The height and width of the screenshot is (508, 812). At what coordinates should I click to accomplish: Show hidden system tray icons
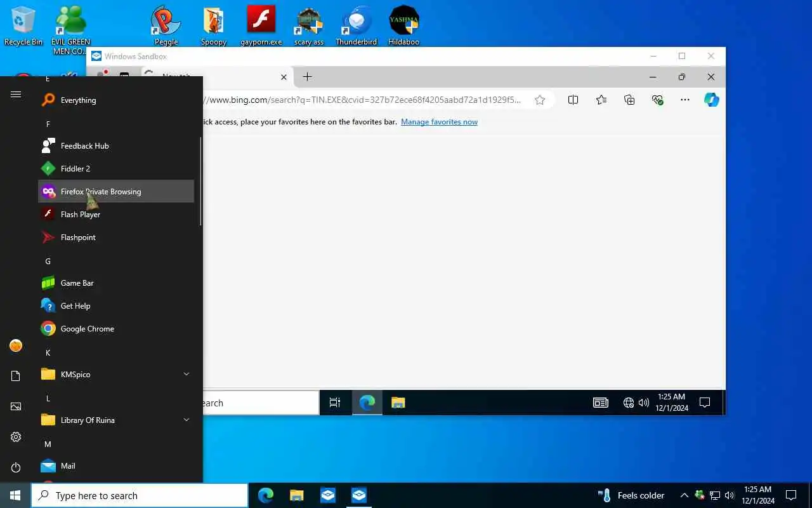click(684, 495)
